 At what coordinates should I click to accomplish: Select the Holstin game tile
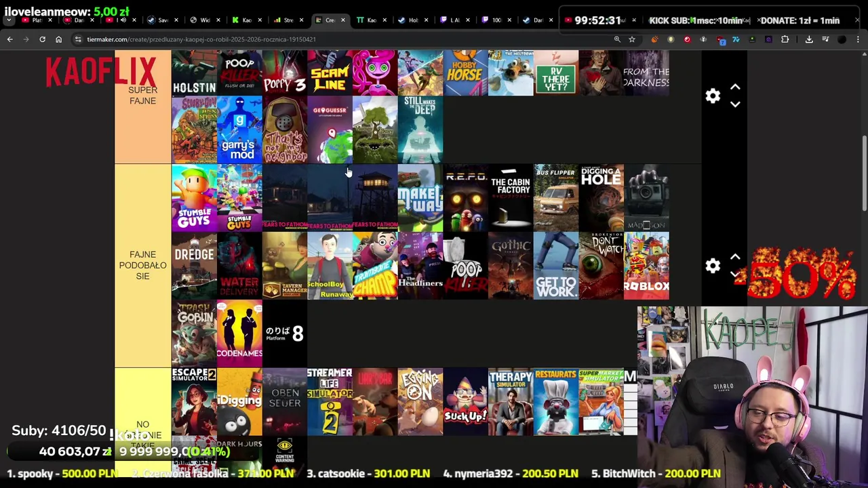(x=194, y=73)
